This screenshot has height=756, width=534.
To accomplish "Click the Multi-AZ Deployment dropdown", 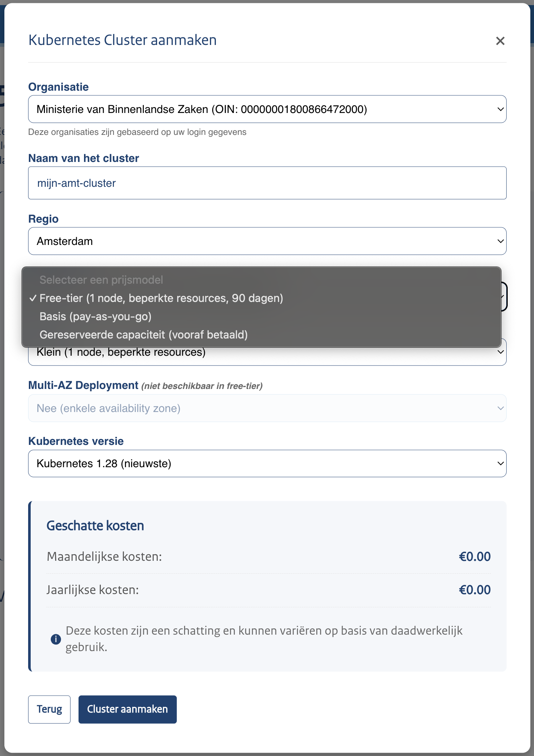I will coord(267,408).
